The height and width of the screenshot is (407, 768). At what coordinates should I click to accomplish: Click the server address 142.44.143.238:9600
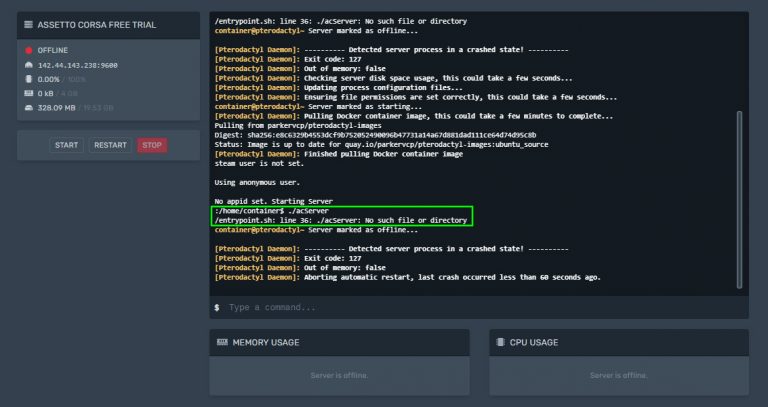[78, 65]
